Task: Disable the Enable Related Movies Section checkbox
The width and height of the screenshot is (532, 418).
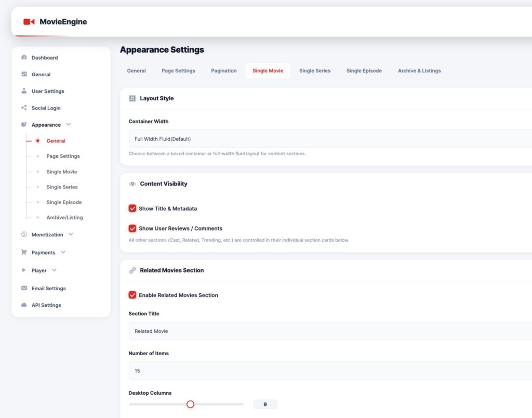Action: [132, 295]
